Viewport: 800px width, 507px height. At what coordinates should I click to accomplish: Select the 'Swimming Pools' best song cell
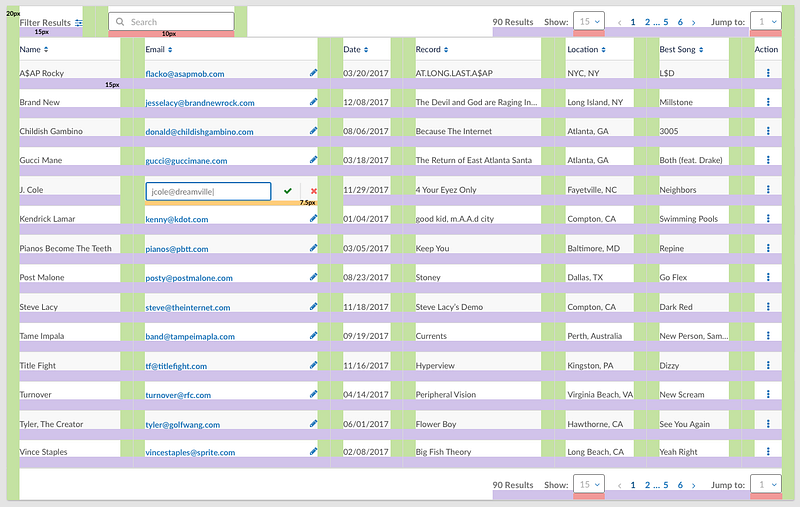click(688, 219)
